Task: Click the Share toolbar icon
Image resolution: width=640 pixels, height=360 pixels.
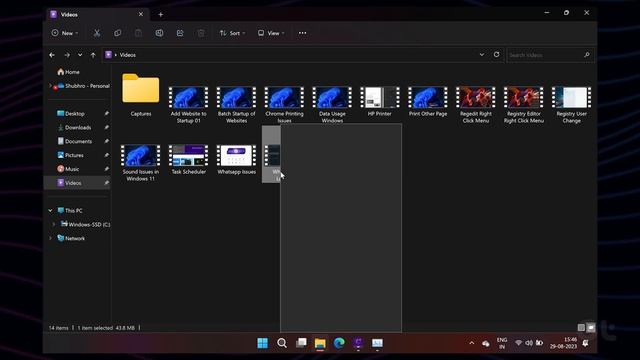Action: coord(180,33)
